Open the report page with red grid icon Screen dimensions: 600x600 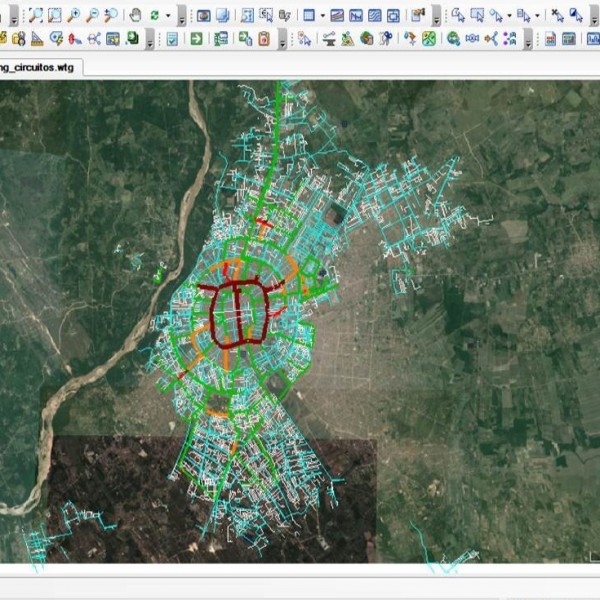550,39
